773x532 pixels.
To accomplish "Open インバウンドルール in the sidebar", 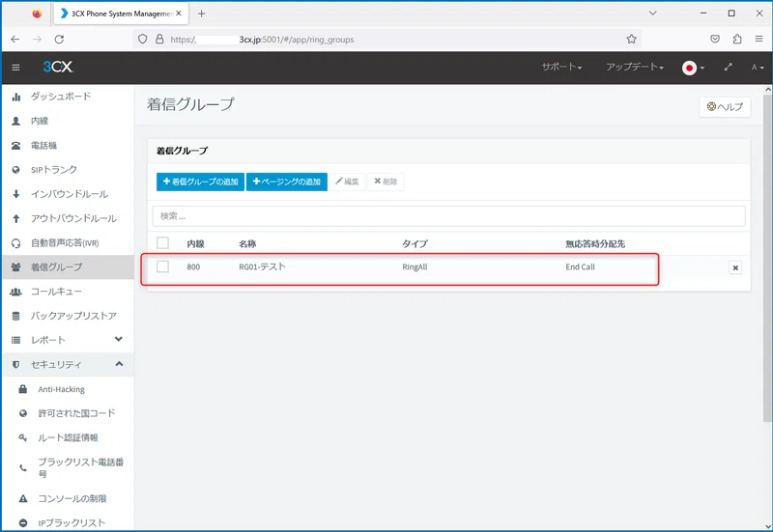I will click(x=69, y=194).
